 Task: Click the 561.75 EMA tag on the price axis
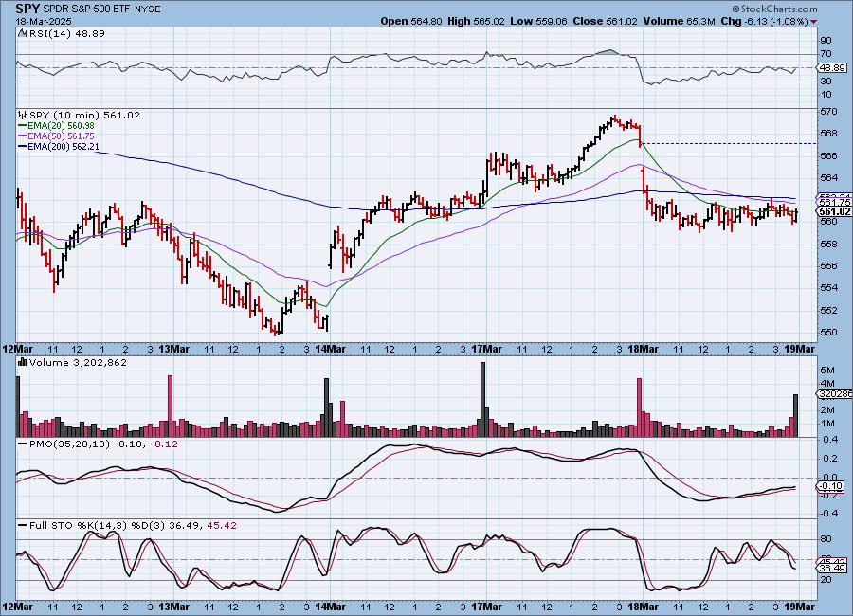835,203
